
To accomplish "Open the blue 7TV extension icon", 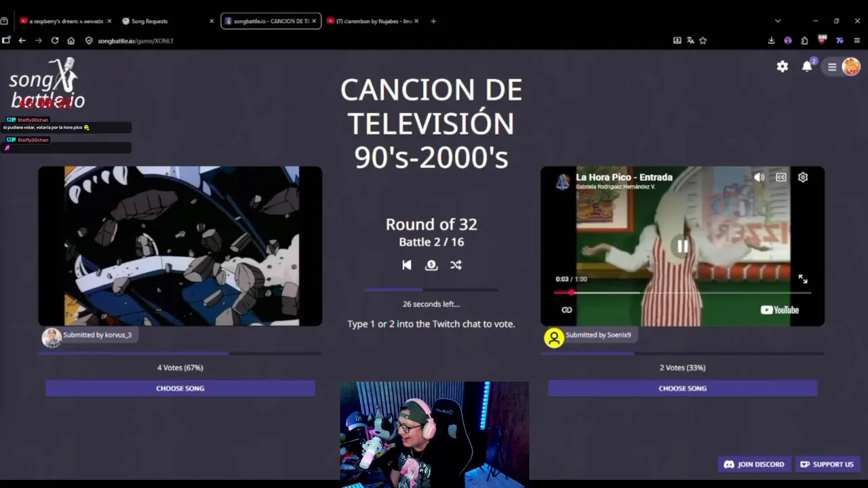I will [x=840, y=41].
